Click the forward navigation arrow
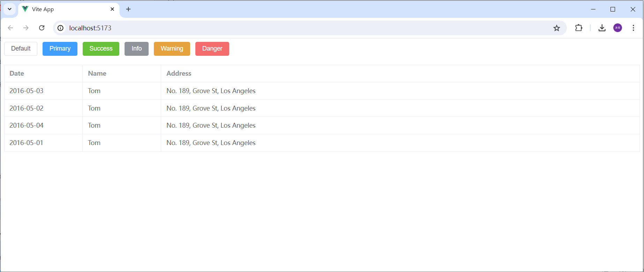The width and height of the screenshot is (644, 272). pos(26,28)
